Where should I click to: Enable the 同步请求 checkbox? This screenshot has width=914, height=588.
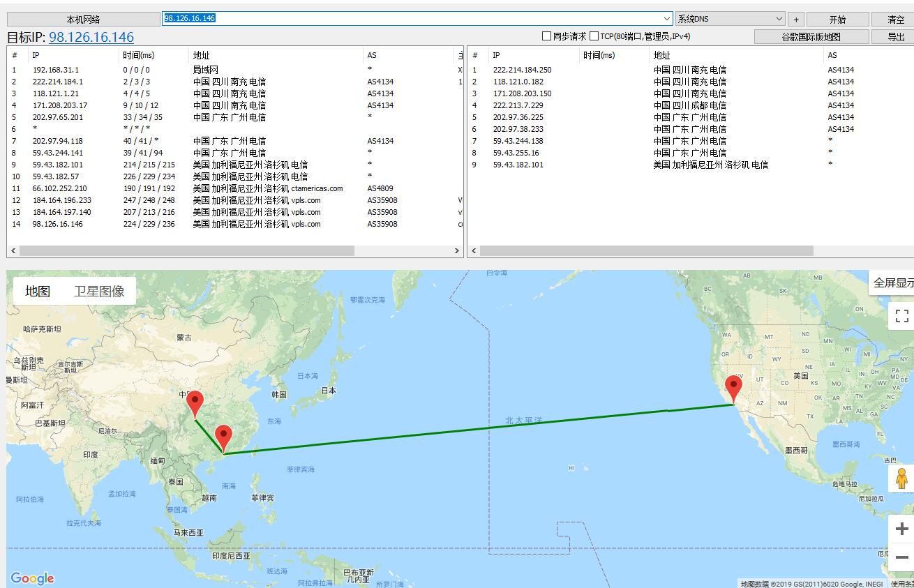pos(547,36)
